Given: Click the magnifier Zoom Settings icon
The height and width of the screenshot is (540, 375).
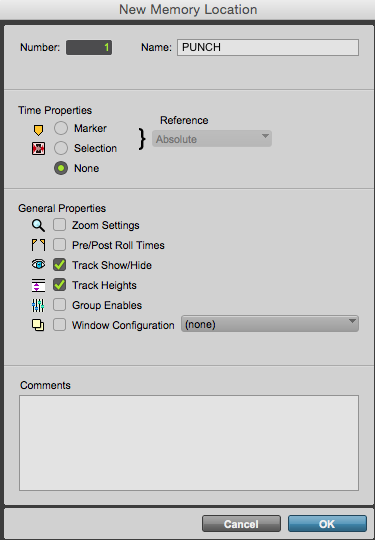Looking at the screenshot, I should (38, 226).
